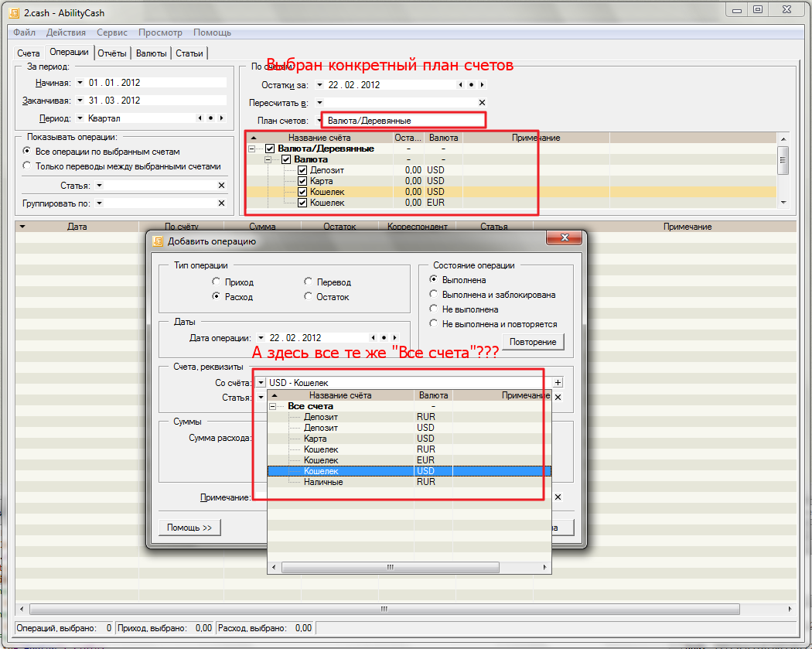Collapse the Все счета tree node

click(x=273, y=406)
